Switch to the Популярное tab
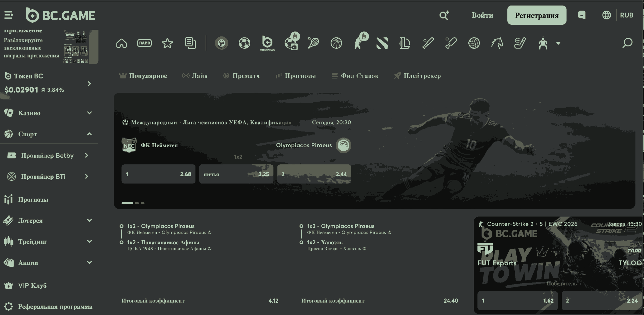This screenshot has height=315, width=644. 143,76
